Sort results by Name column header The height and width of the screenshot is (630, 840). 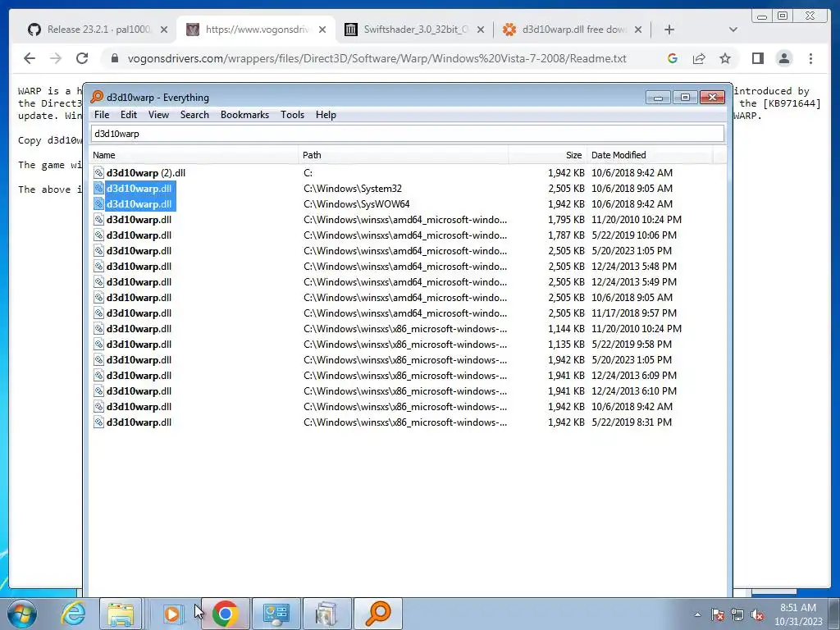194,155
